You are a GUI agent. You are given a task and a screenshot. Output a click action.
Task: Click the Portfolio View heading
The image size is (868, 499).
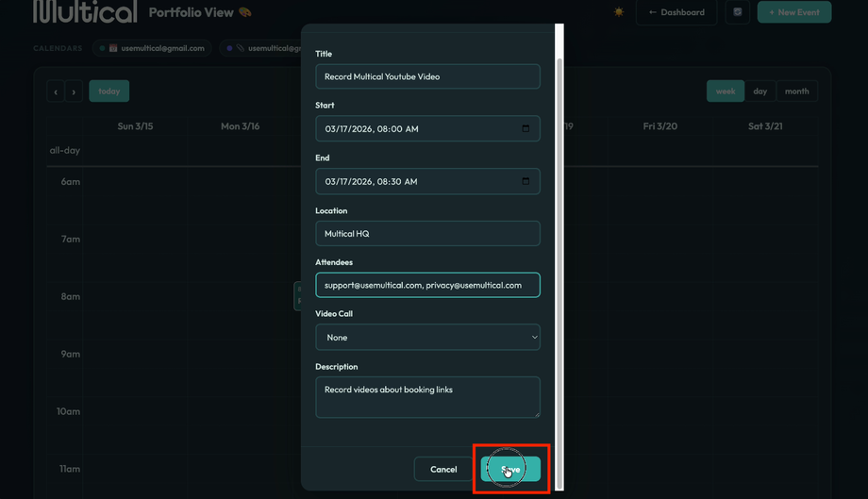click(191, 12)
